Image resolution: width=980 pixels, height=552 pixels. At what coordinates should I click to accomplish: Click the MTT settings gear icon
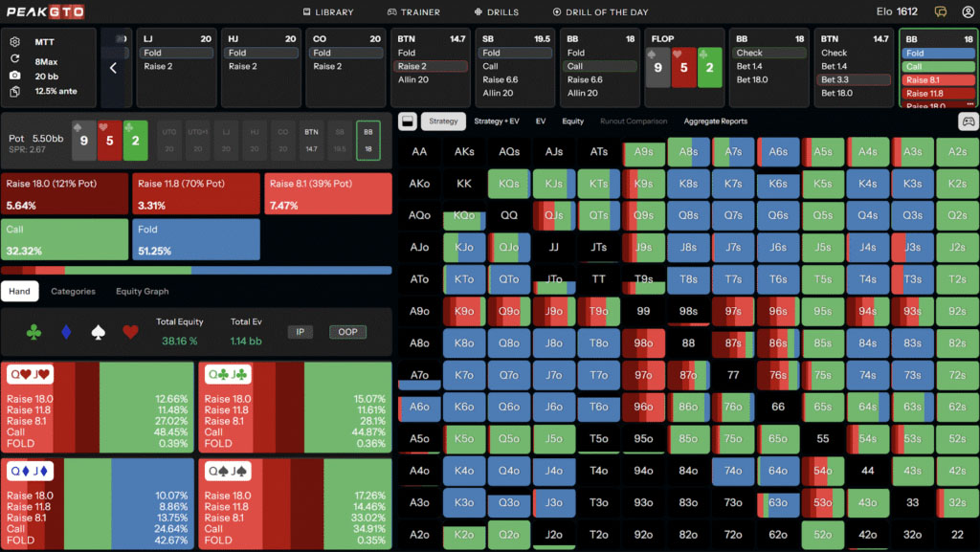[x=14, y=42]
